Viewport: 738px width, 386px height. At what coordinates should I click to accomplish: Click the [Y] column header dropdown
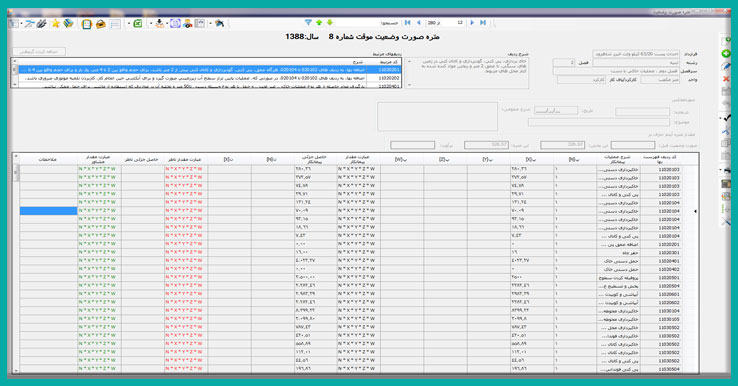[x=488, y=160]
